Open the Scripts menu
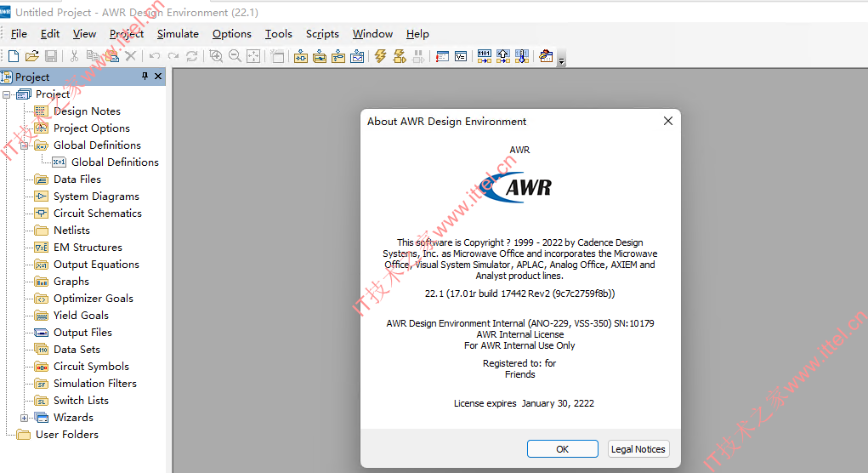Viewport: 868px width, 473px height. pyautogui.click(x=322, y=34)
